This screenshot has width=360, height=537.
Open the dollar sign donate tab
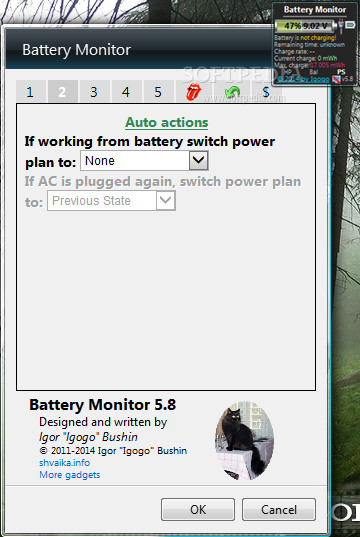pyautogui.click(x=266, y=92)
